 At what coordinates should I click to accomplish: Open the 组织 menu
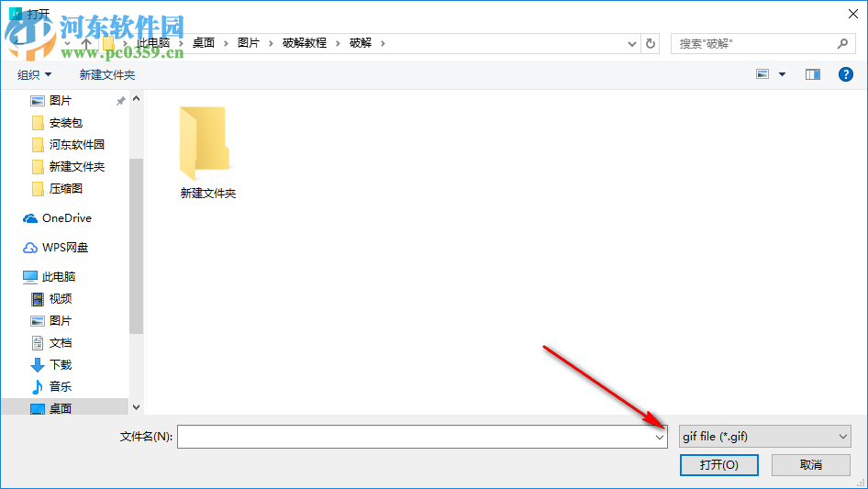click(x=34, y=74)
